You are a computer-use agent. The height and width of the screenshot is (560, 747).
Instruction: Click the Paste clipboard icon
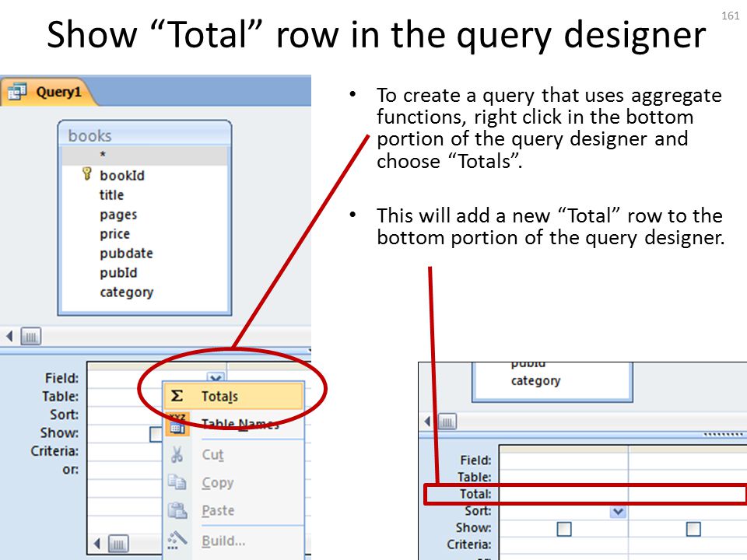coord(177,510)
